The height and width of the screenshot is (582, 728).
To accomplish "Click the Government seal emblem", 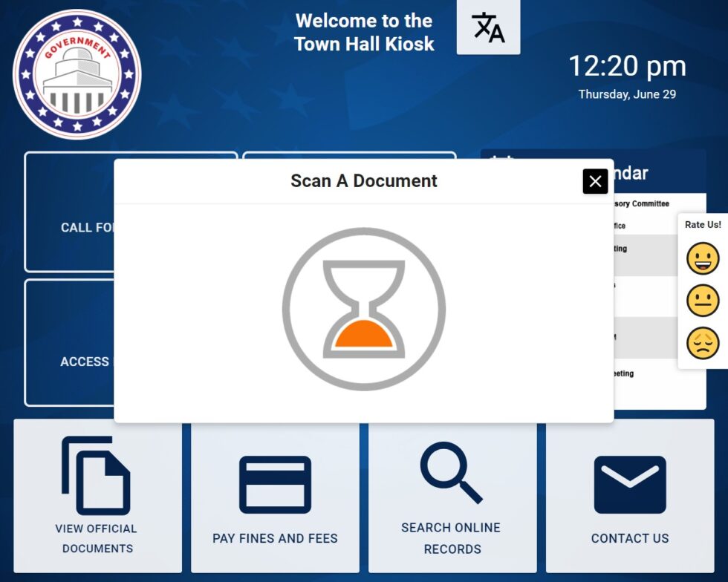I will point(78,72).
